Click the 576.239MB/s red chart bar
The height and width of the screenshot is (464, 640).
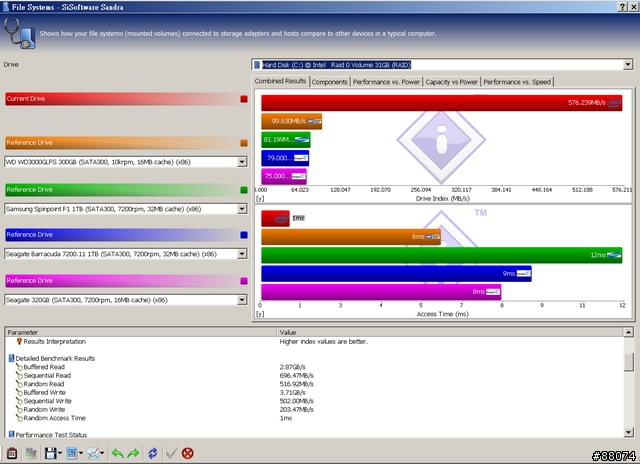442,103
